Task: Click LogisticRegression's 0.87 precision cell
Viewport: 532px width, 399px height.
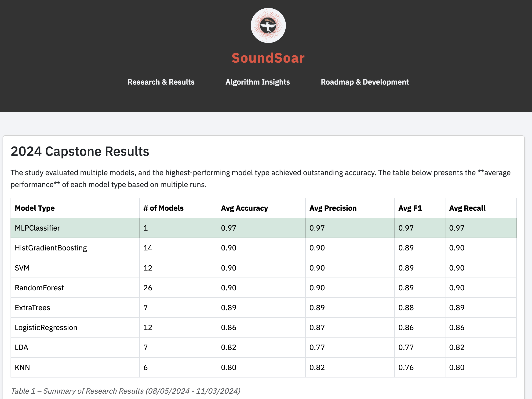Action: (317, 328)
